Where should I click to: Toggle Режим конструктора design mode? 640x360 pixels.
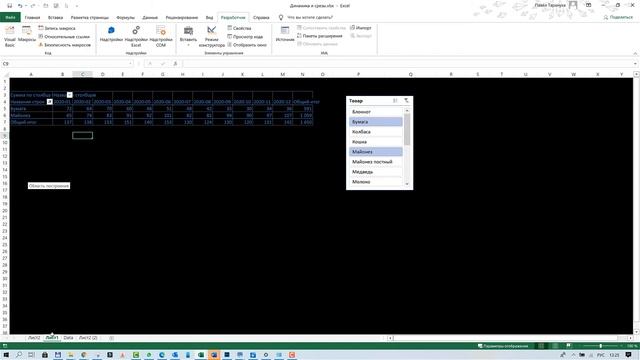click(211, 36)
